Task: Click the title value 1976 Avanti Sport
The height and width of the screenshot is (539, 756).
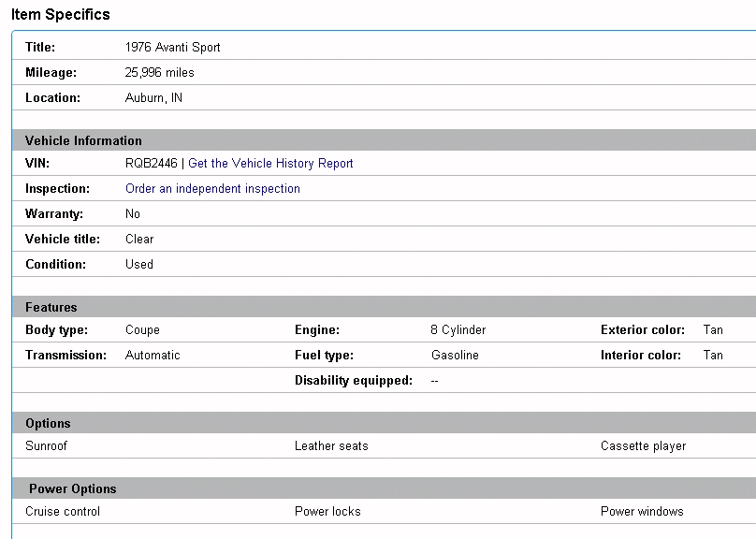Action: point(173,48)
